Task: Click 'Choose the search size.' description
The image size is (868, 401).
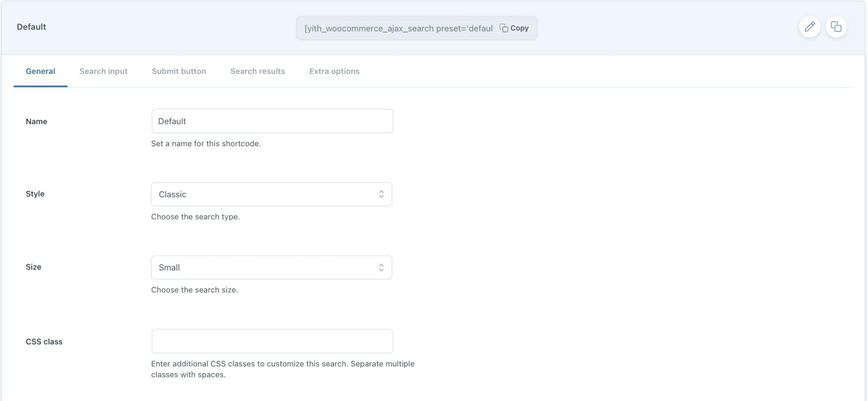Action: click(194, 290)
